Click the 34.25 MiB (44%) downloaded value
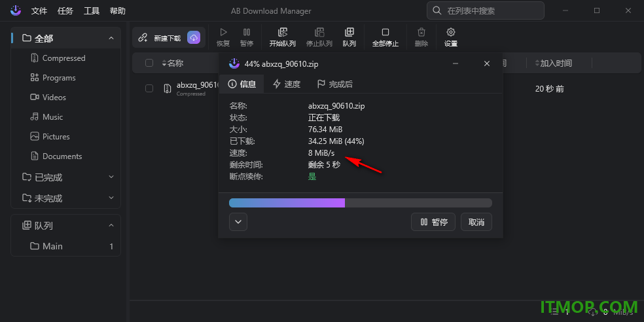The image size is (644, 322). coord(336,141)
